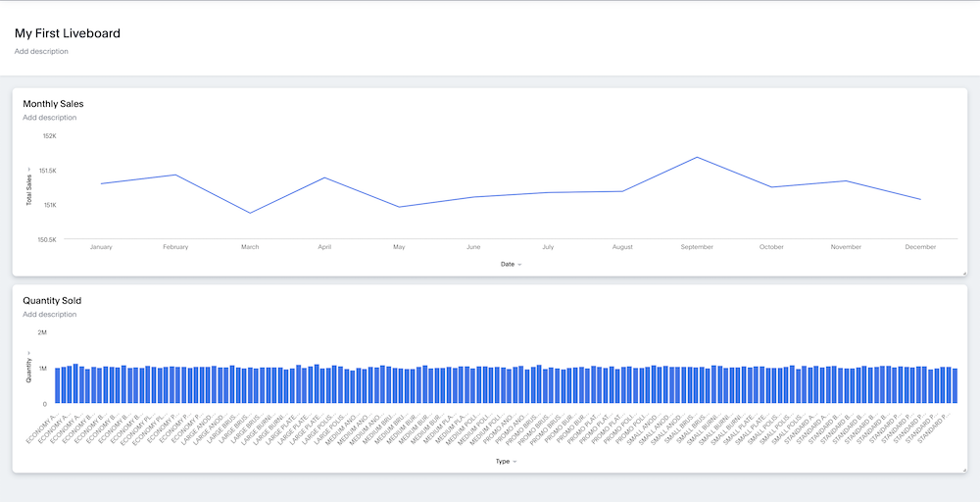Add description under the liveboard title

41,51
